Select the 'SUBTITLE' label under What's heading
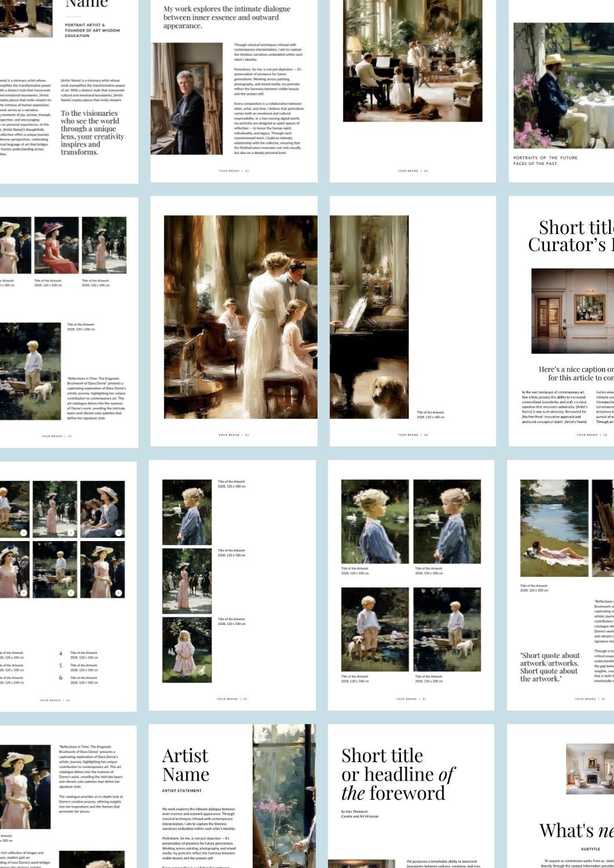The width and height of the screenshot is (614, 868). (x=590, y=849)
